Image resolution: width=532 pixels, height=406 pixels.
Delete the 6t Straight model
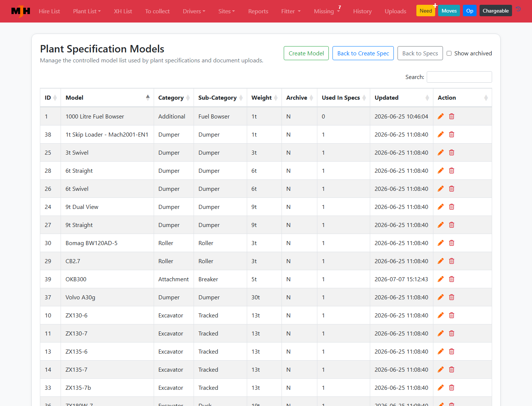(x=451, y=171)
